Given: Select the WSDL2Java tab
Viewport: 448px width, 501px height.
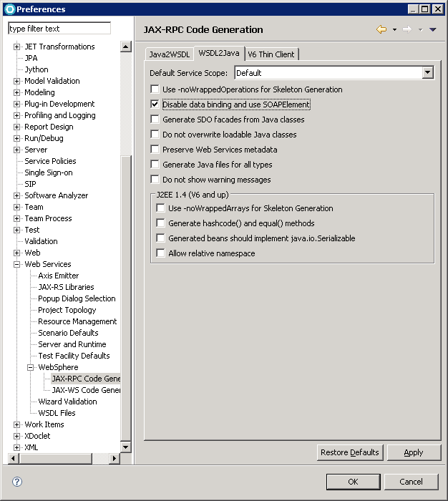Looking at the screenshot, I should (x=219, y=53).
